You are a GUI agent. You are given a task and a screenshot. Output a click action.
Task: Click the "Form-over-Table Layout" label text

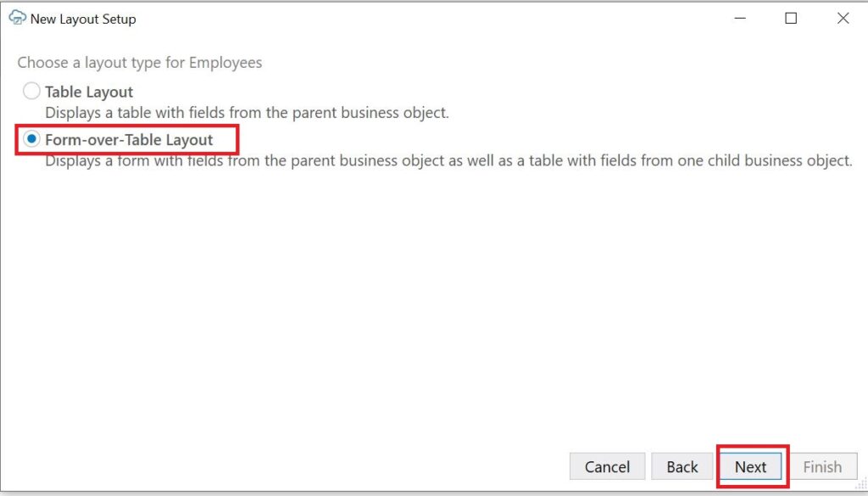[129, 140]
